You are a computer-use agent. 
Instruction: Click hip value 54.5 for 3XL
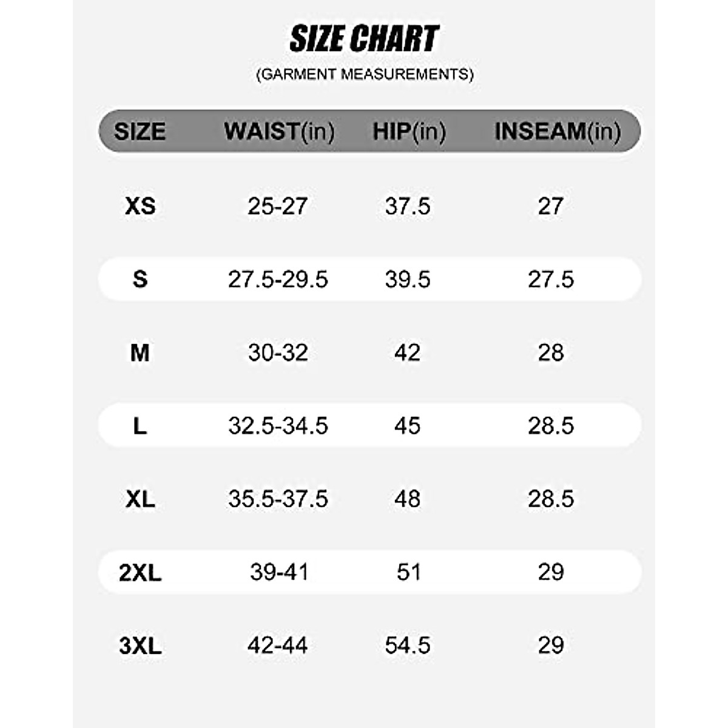tap(408, 645)
